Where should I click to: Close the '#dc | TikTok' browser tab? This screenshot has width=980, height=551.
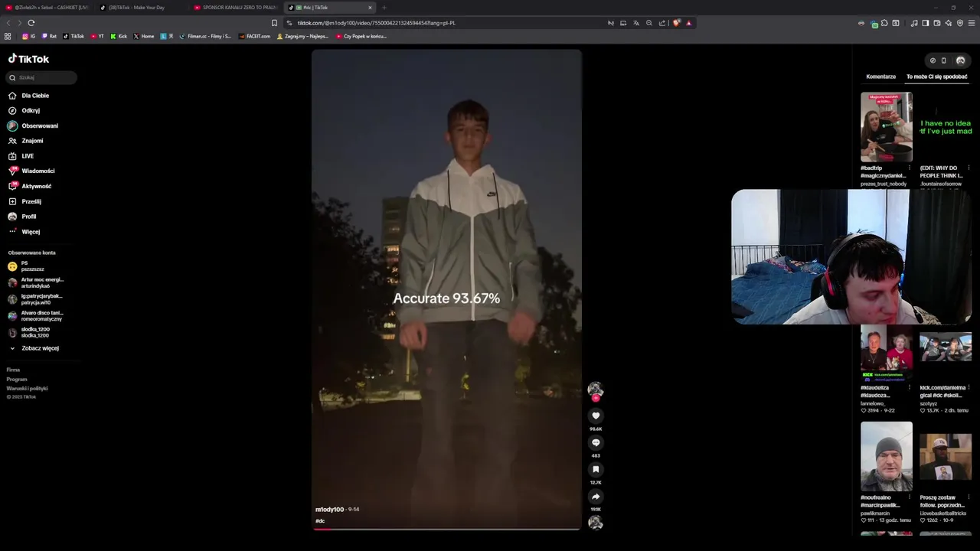370,8
